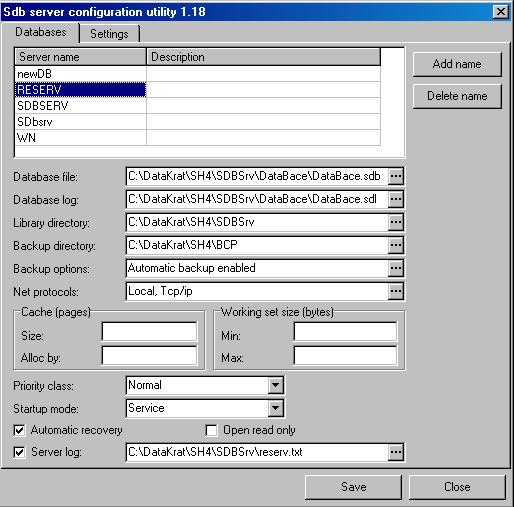Open browse button for Database log
The width and height of the screenshot is (514, 507).
(x=396, y=199)
